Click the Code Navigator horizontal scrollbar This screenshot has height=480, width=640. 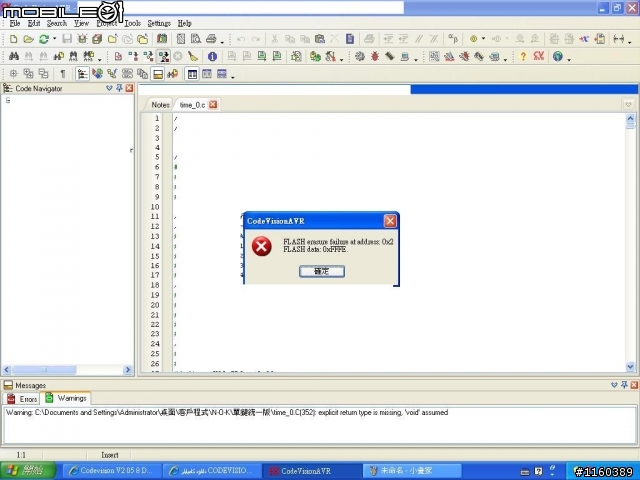pos(67,370)
